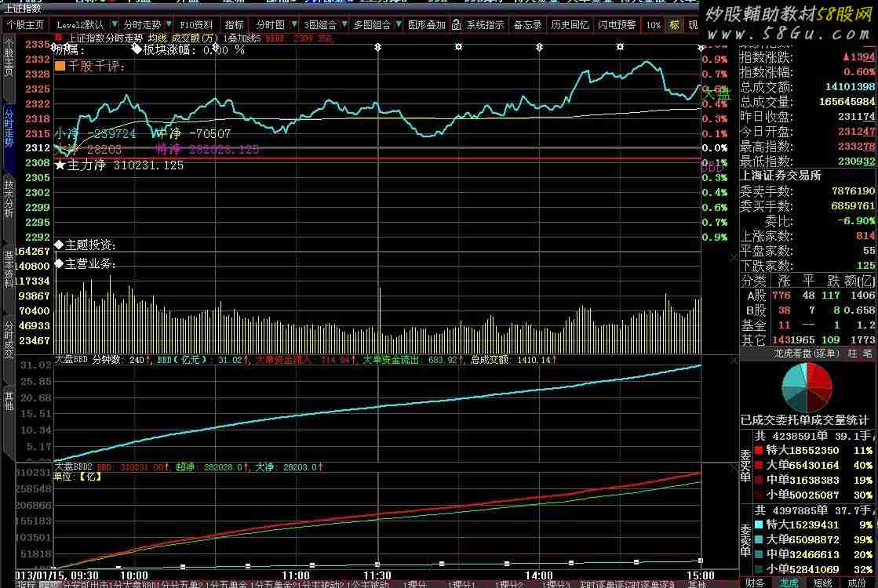Open F10资料 in the toolbar

point(196,25)
